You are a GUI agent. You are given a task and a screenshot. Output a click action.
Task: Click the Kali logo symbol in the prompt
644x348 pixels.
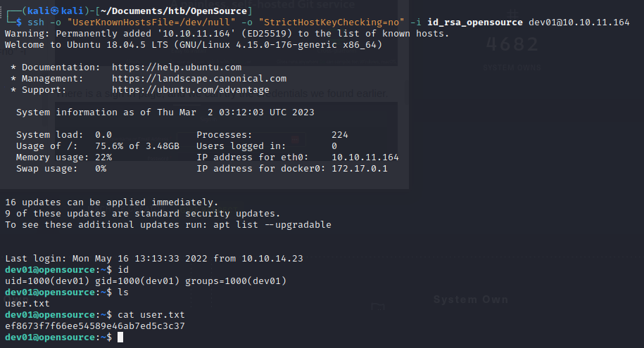(x=55, y=11)
